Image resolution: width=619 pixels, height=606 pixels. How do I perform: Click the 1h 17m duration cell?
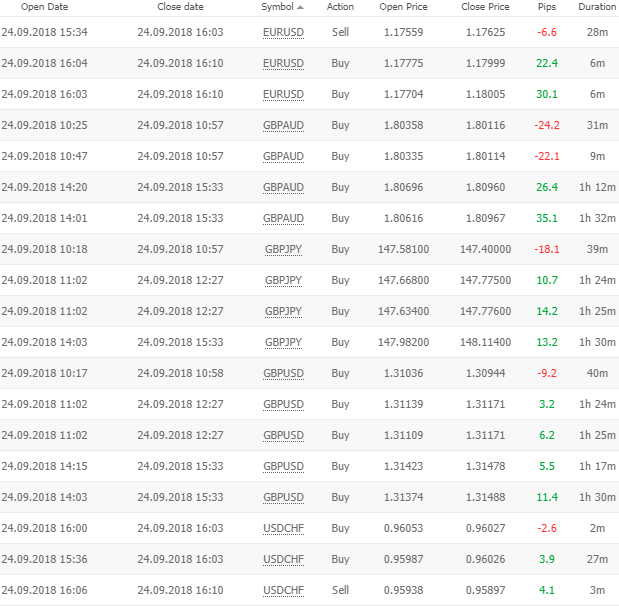[x=597, y=466]
